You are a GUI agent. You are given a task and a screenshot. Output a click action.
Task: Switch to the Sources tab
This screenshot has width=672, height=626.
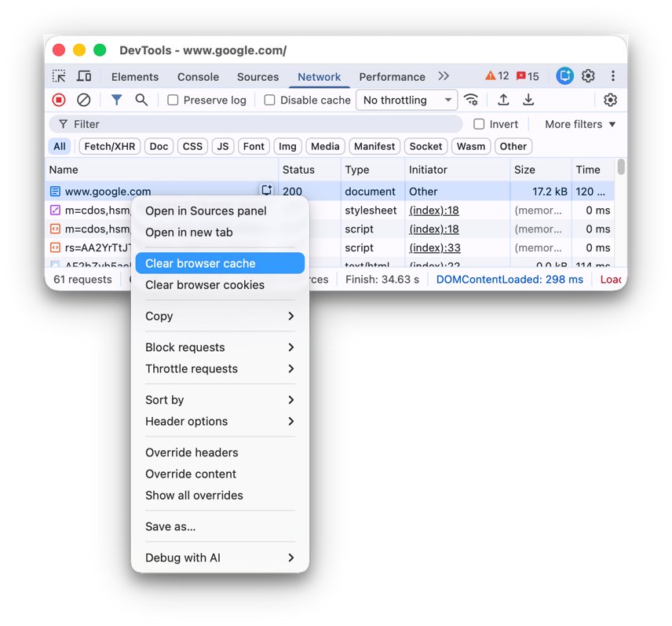tap(257, 77)
